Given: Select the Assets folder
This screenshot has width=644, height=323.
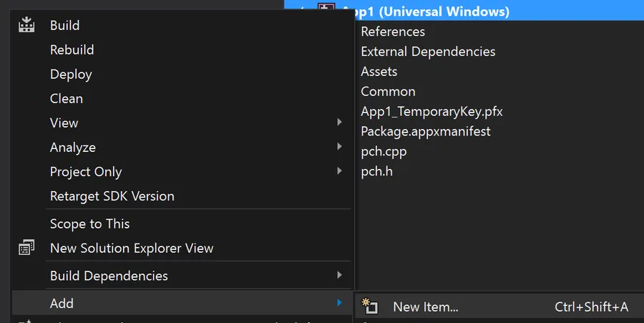Looking at the screenshot, I should click(379, 72).
